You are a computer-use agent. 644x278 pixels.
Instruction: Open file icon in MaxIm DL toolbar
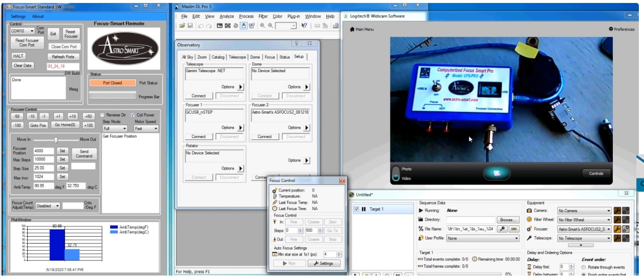point(182,26)
